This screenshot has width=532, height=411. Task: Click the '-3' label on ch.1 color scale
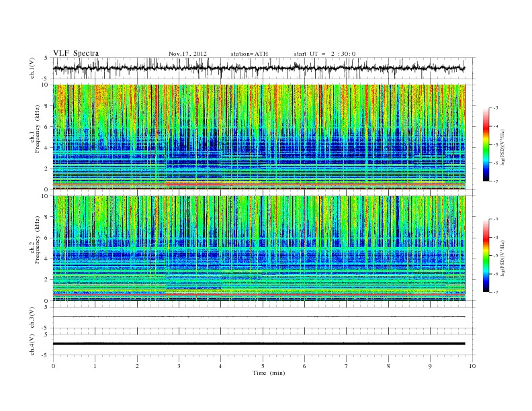tap(495, 108)
